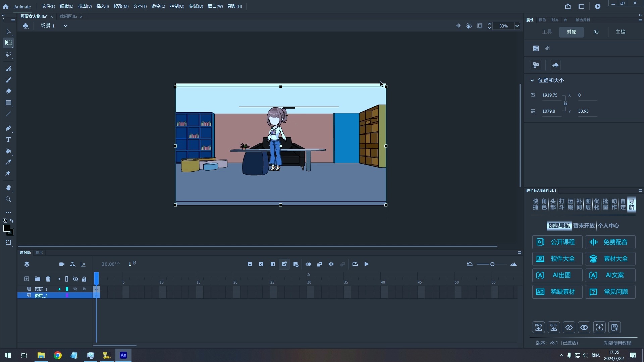
Task: Open the timeline panel options menu
Action: [x=519, y=253]
